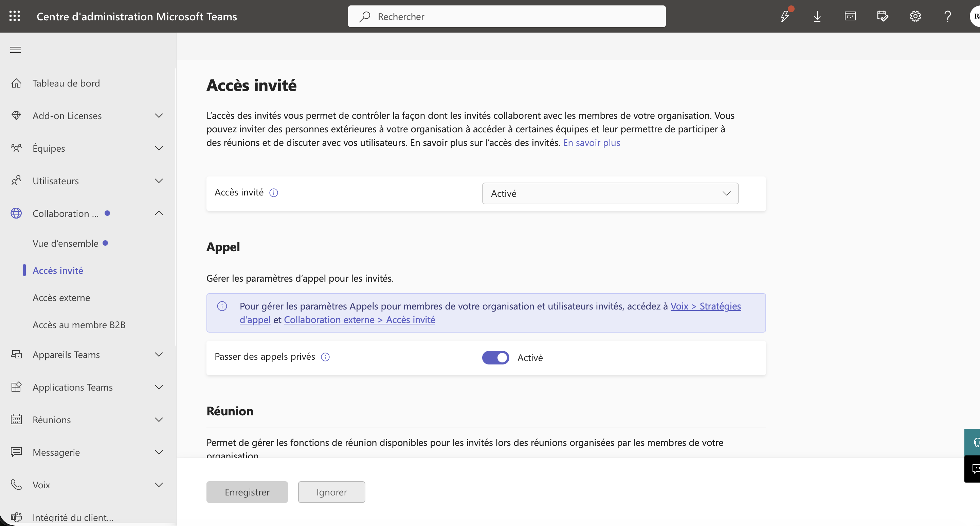Open Accès au membre B2B page
980x526 pixels.
(x=79, y=324)
